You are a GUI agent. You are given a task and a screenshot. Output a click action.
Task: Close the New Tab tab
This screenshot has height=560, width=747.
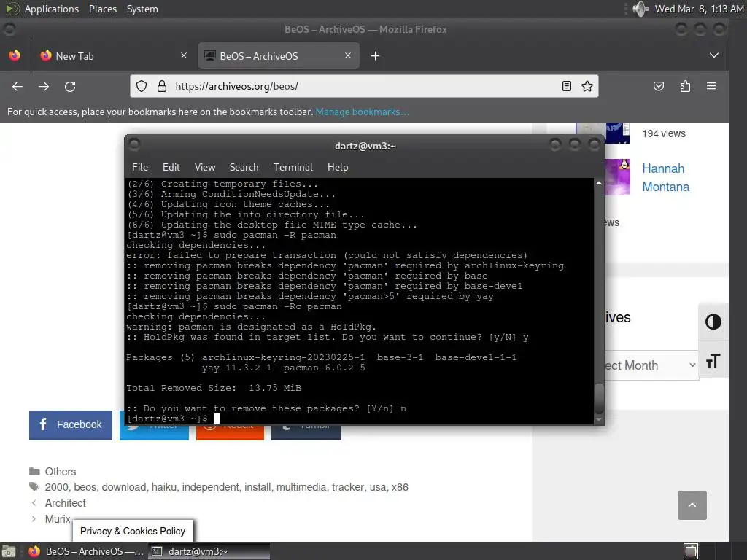(x=184, y=55)
